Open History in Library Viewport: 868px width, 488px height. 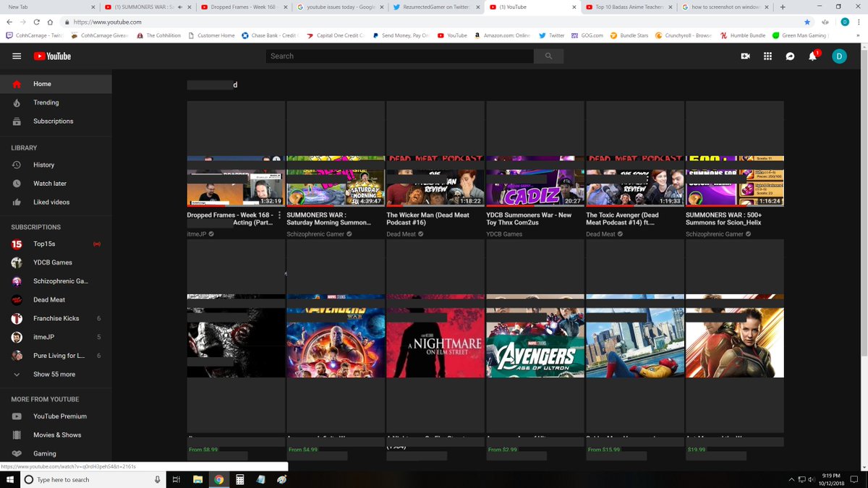coord(56,165)
